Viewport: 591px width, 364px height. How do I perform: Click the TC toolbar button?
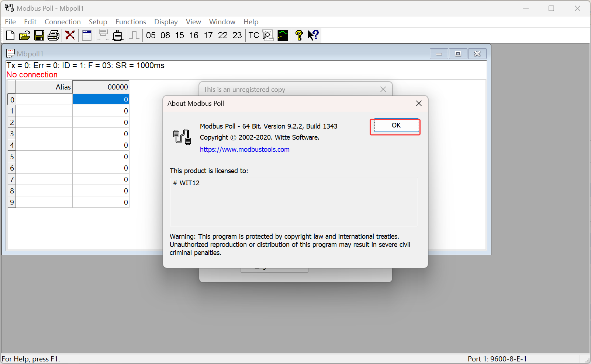(254, 35)
